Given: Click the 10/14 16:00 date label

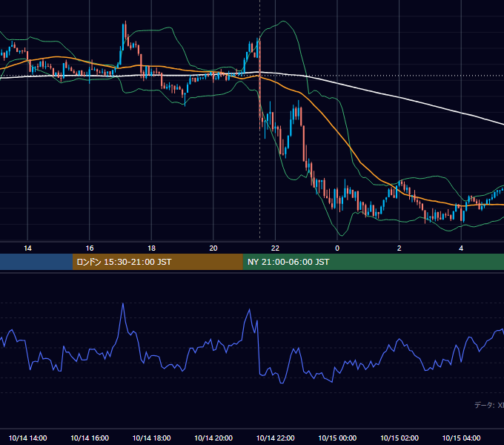Looking at the screenshot, I should point(90,438).
